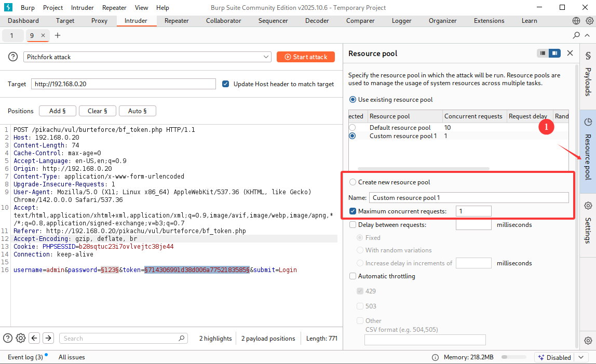596x364 pixels.
Task: Click the bottom side-bar gear icon
Action: [x=588, y=341]
